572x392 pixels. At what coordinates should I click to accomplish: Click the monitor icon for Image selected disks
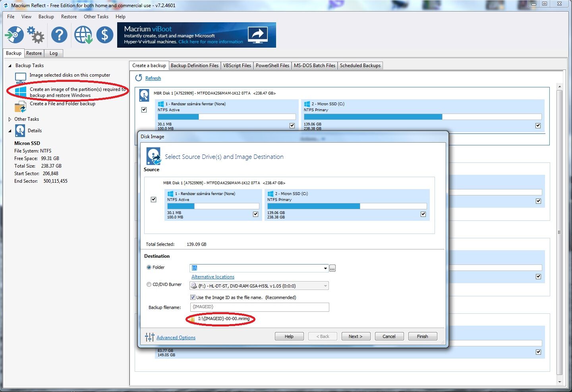point(21,77)
